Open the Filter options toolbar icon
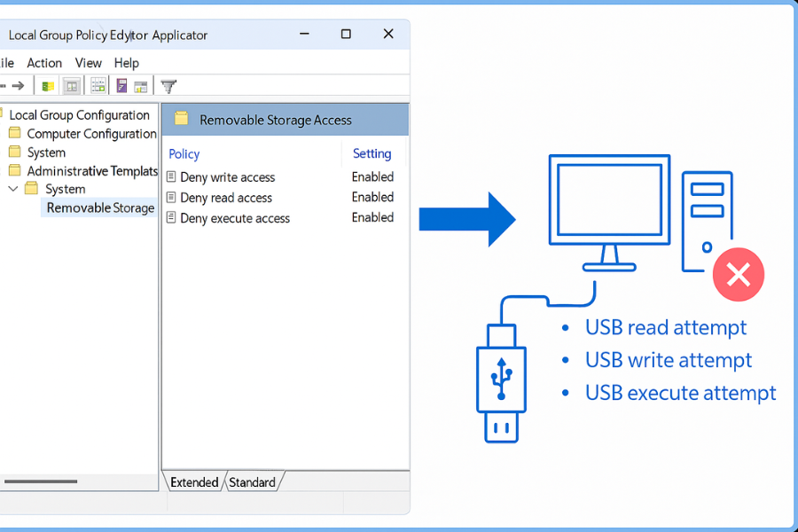The width and height of the screenshot is (798, 532). pyautogui.click(x=168, y=85)
